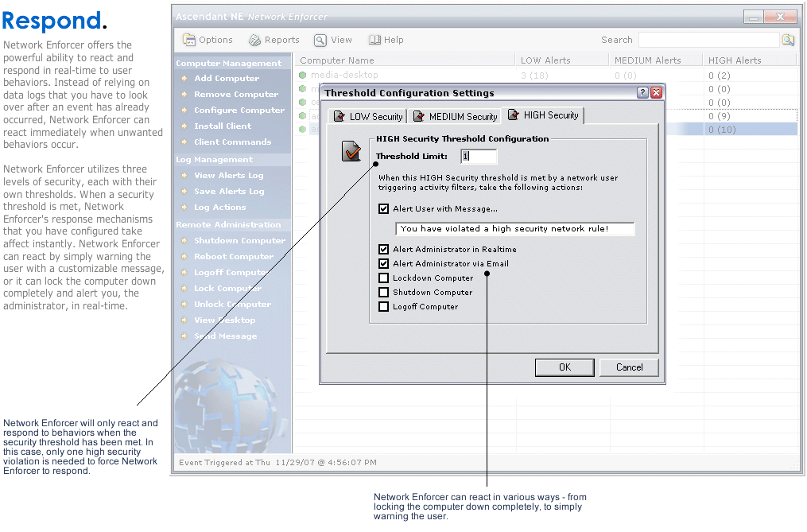Select Save Alerts Log

[x=229, y=192]
